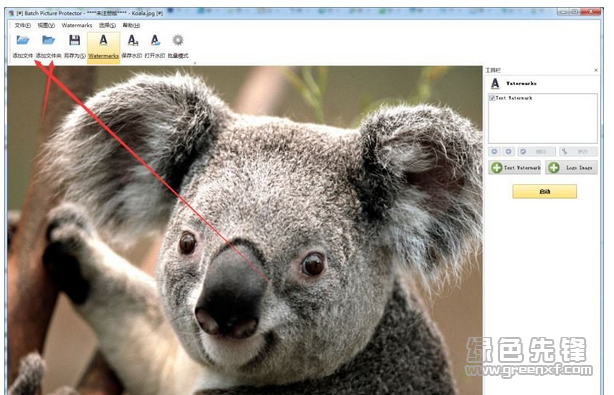
Task: Click the yellow 启动 (Start) button
Action: point(544,191)
